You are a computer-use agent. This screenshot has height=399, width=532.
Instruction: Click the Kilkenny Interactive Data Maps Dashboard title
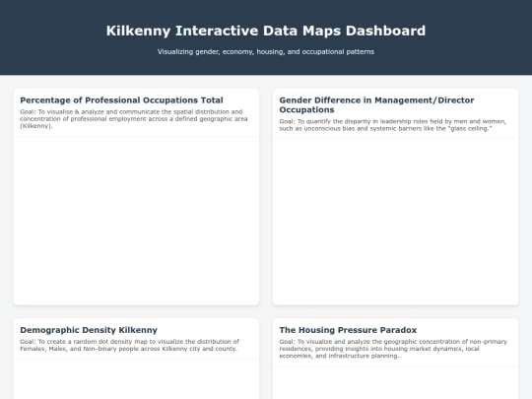[266, 31]
